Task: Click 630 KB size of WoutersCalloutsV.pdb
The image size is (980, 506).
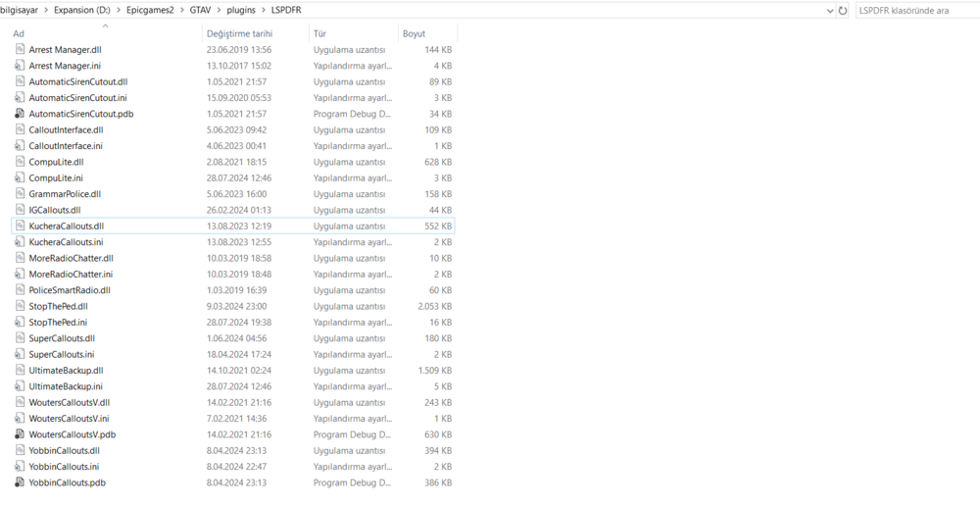Action: click(x=438, y=434)
